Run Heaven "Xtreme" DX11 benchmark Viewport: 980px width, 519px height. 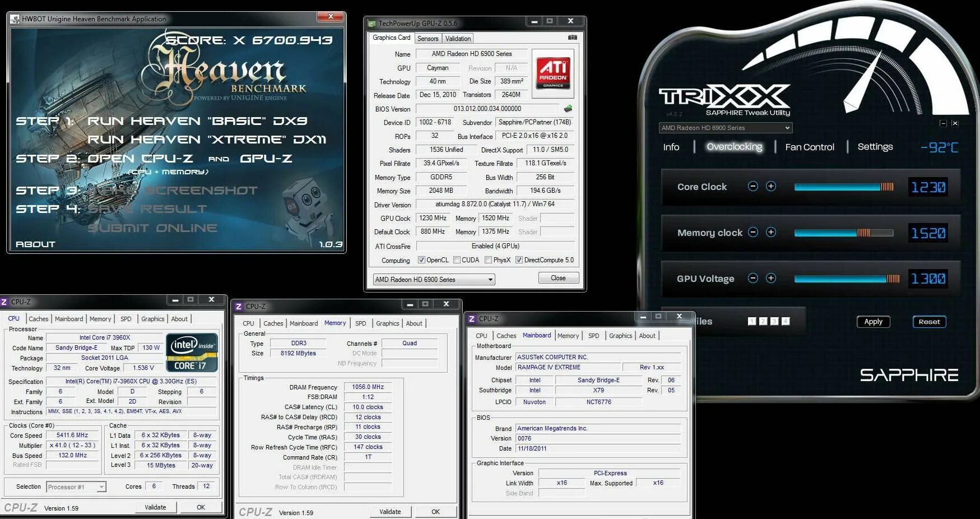point(207,139)
